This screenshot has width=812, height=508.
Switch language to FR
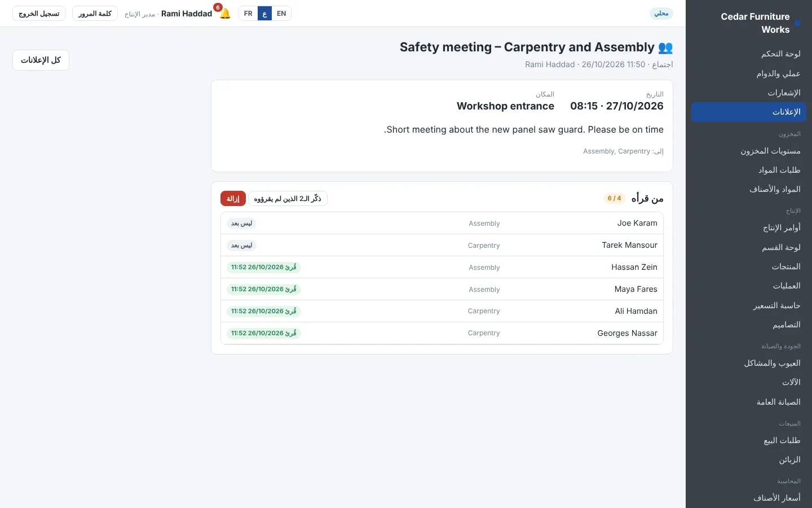tap(248, 14)
